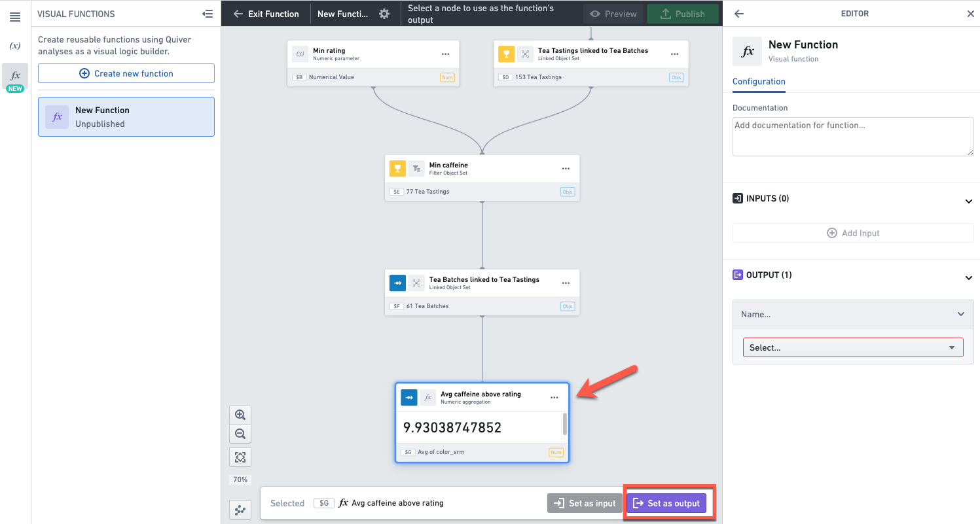Open function settings gear icon
The width and height of the screenshot is (980, 524).
click(x=384, y=14)
